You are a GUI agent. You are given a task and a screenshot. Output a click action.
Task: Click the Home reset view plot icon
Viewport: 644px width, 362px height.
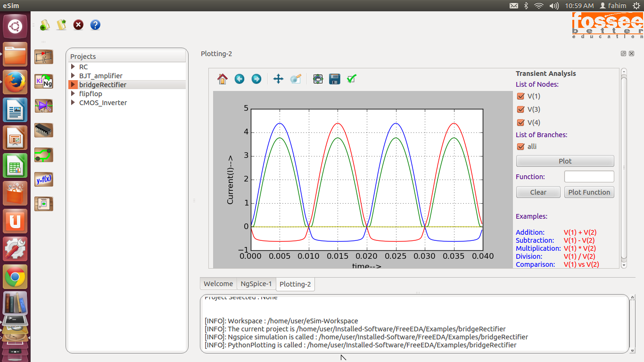[223, 79]
